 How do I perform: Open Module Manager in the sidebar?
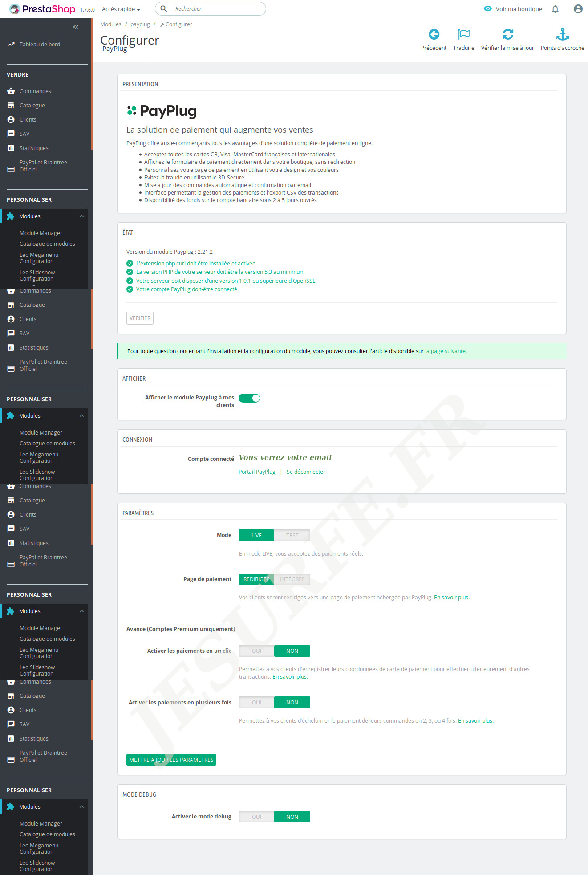click(x=41, y=233)
